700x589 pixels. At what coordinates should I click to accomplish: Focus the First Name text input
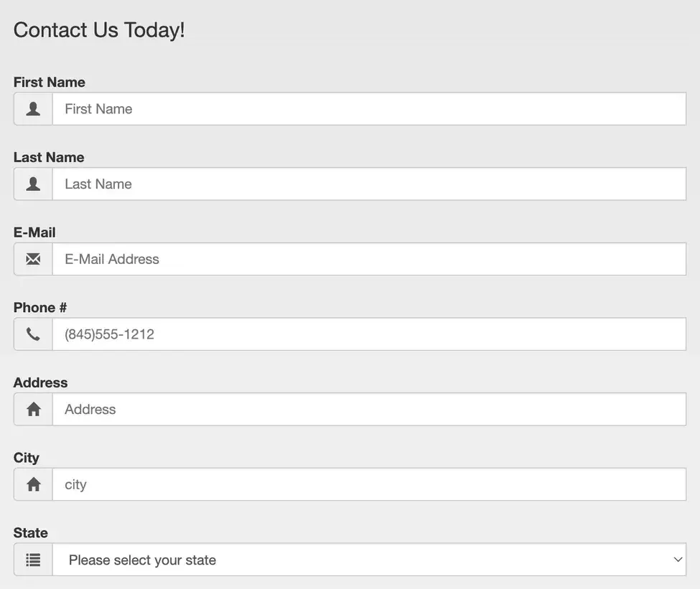click(369, 109)
